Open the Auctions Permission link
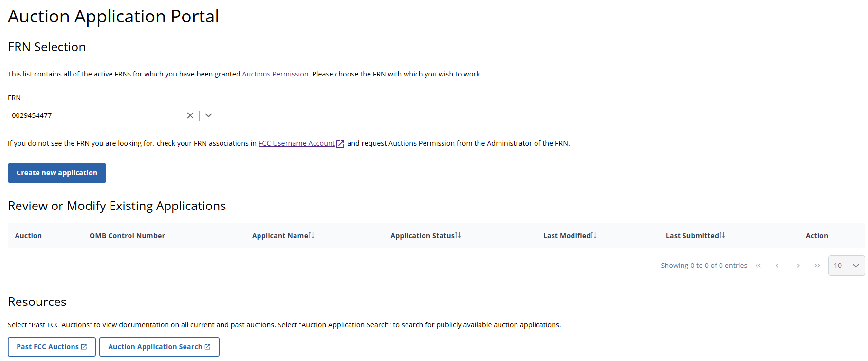The height and width of the screenshot is (361, 868). coord(275,74)
